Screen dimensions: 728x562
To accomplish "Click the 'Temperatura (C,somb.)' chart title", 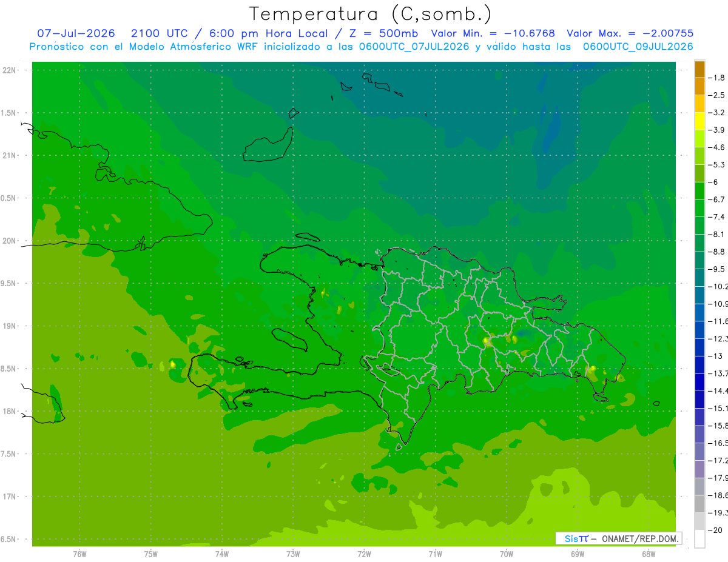I will [370, 15].
